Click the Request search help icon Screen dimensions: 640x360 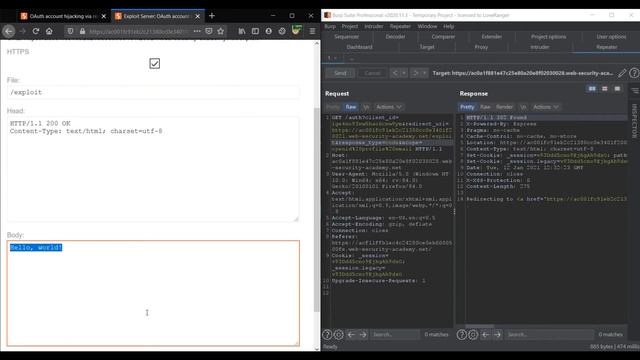pos(327,335)
